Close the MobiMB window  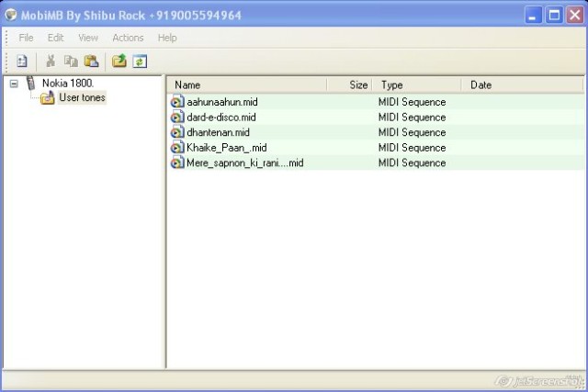575,15
